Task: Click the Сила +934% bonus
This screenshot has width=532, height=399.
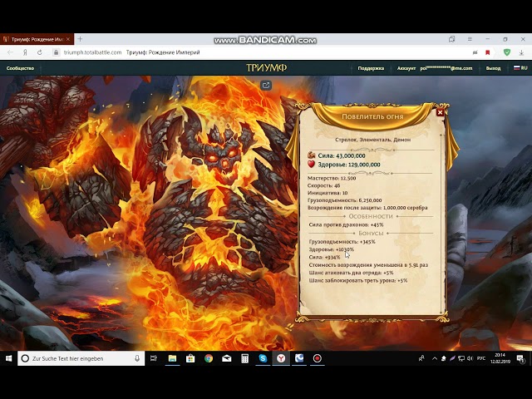Action: 324,257
